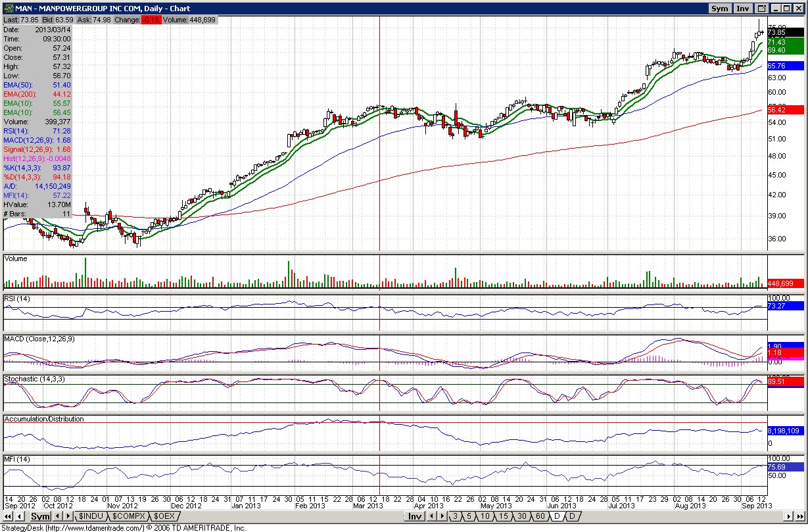This screenshot has width=808, height=532.
Task: Click the Mar 2013 label on the date axis
Action: pyautogui.click(x=368, y=506)
